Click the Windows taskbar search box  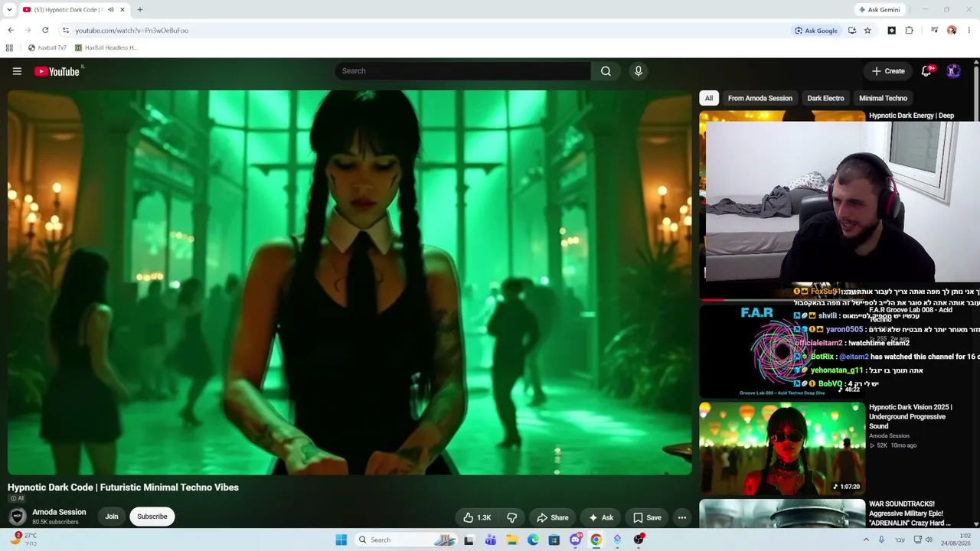406,540
